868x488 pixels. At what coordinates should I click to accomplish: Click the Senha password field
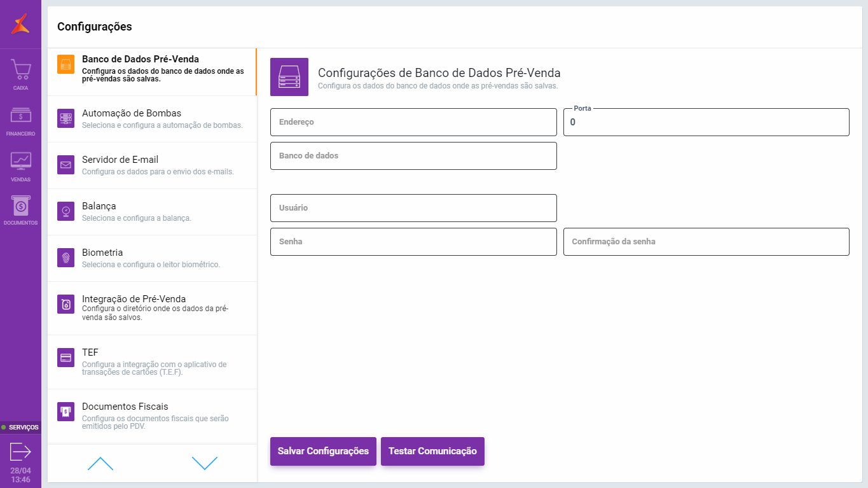(413, 242)
